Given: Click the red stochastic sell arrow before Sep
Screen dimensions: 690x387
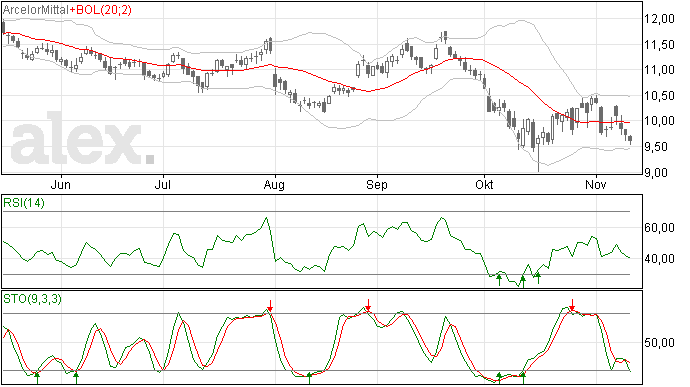Looking at the screenshot, I should (x=368, y=305).
